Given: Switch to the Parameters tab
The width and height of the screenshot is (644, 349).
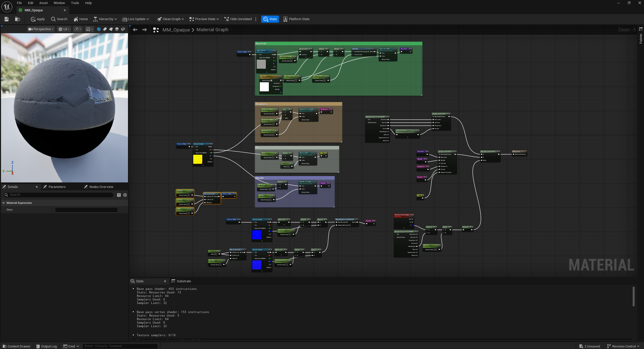Looking at the screenshot, I should [57, 187].
